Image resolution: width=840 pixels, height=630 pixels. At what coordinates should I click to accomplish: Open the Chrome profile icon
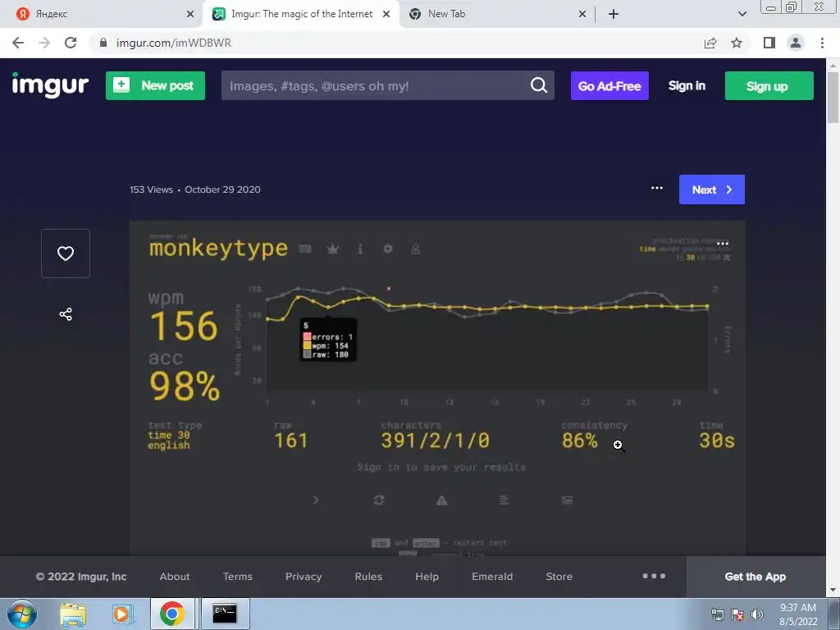tap(796, 43)
